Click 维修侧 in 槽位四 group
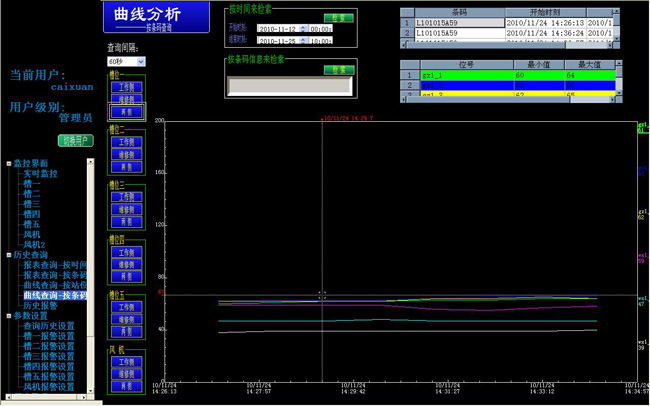Screen dimensions: 650x406 pyautogui.click(x=126, y=265)
